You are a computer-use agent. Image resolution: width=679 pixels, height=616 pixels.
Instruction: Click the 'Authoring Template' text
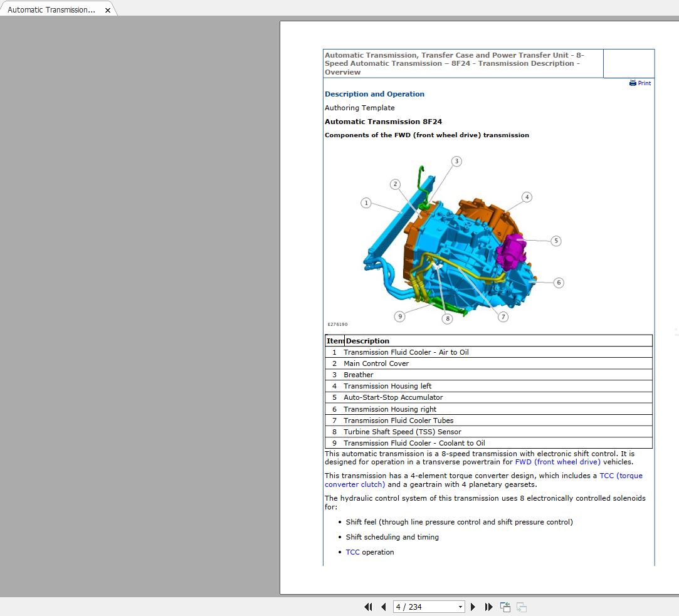pos(359,108)
